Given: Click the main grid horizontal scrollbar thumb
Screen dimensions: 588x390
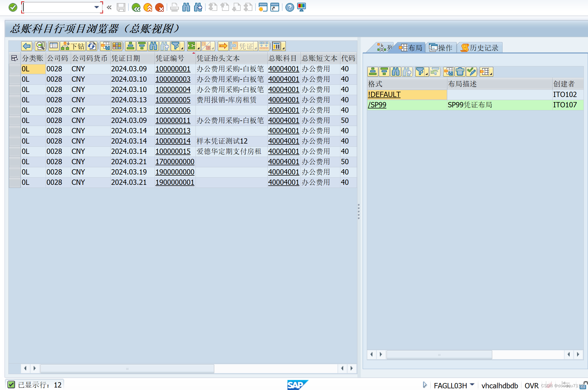Looking at the screenshot, I should 127,368.
